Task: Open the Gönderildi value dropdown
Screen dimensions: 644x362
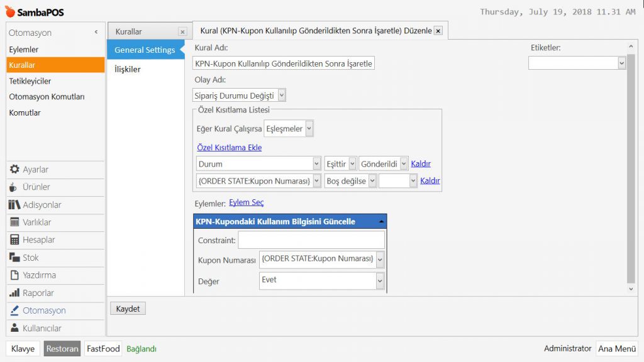Action: [404, 163]
